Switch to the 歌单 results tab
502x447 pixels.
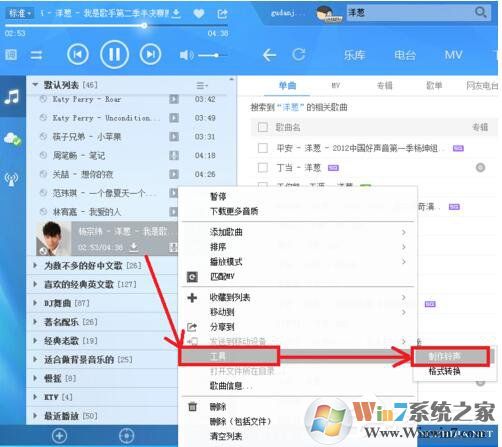[434, 86]
